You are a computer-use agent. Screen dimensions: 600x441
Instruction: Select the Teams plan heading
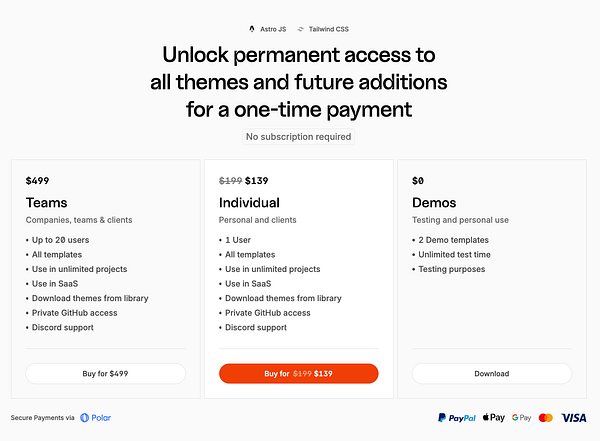click(x=45, y=202)
